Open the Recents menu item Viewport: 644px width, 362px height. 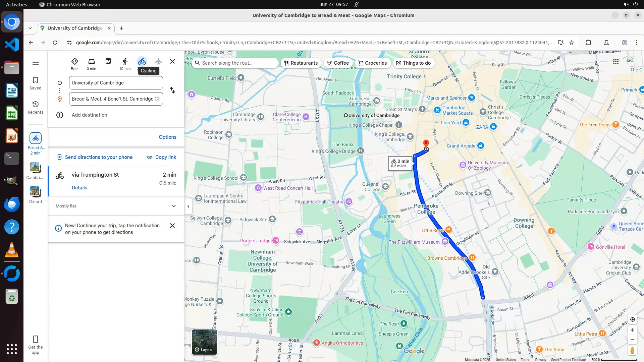pyautogui.click(x=36, y=107)
